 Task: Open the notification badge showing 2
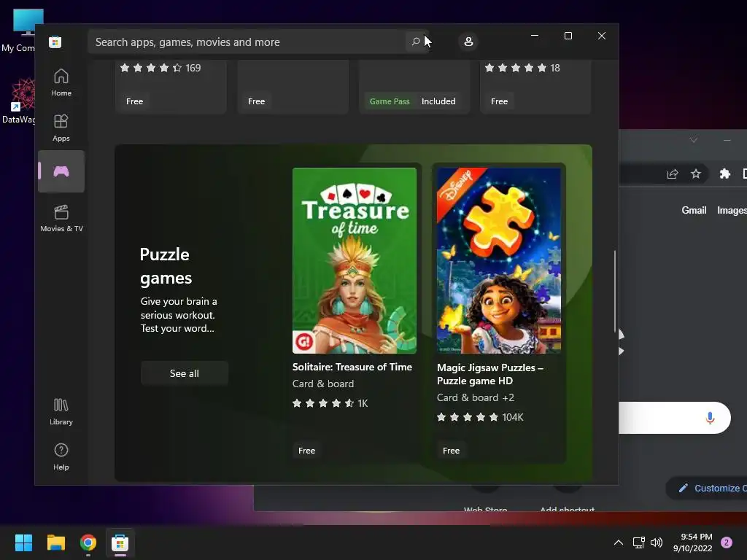(727, 542)
